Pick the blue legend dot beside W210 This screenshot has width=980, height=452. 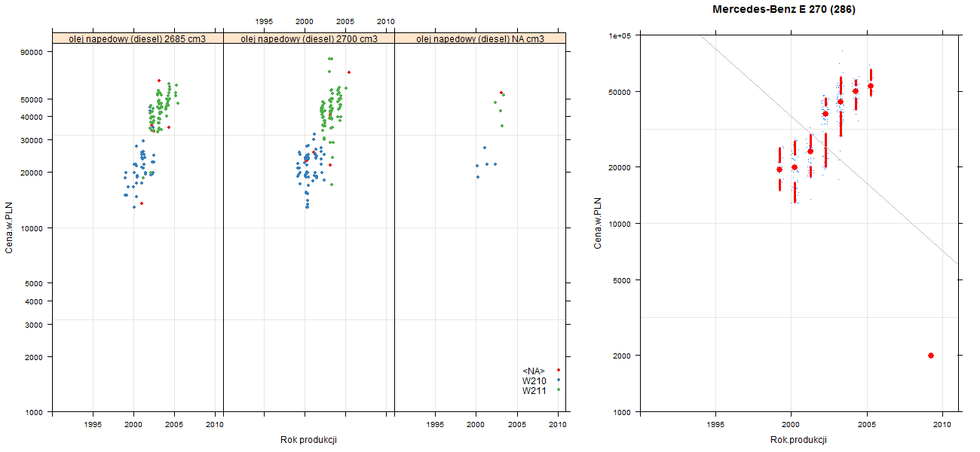point(558,380)
